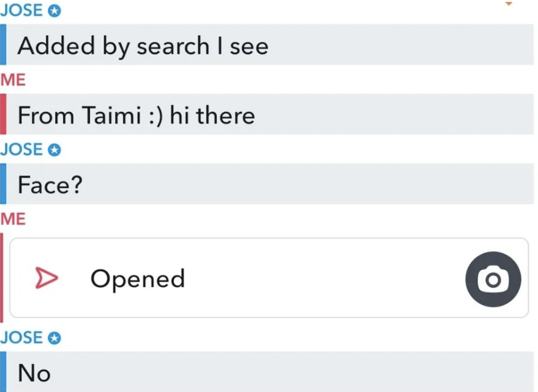Open the Opened snap card
538x392 pixels.
point(269,279)
